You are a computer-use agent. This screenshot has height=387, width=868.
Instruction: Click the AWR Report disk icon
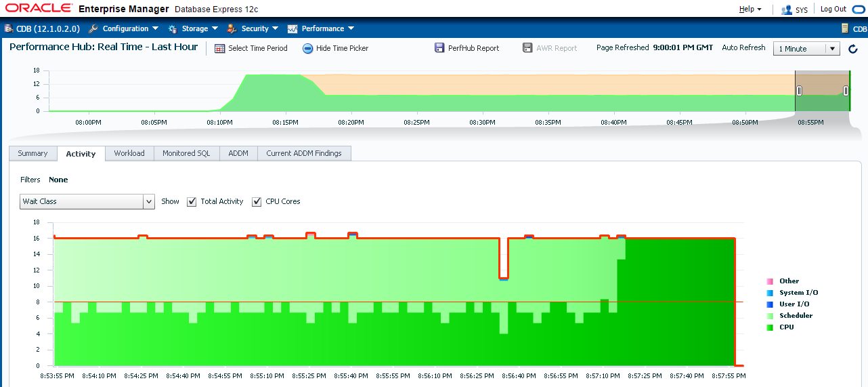pos(527,48)
